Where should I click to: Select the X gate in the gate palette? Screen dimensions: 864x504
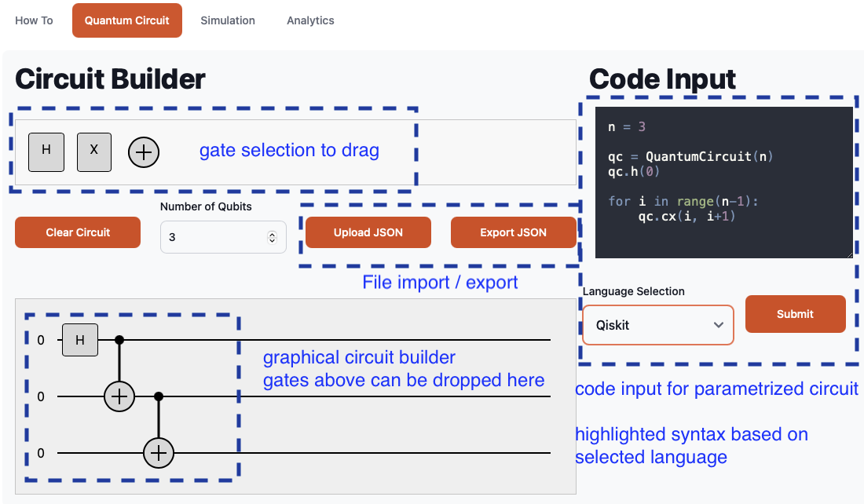tap(94, 152)
